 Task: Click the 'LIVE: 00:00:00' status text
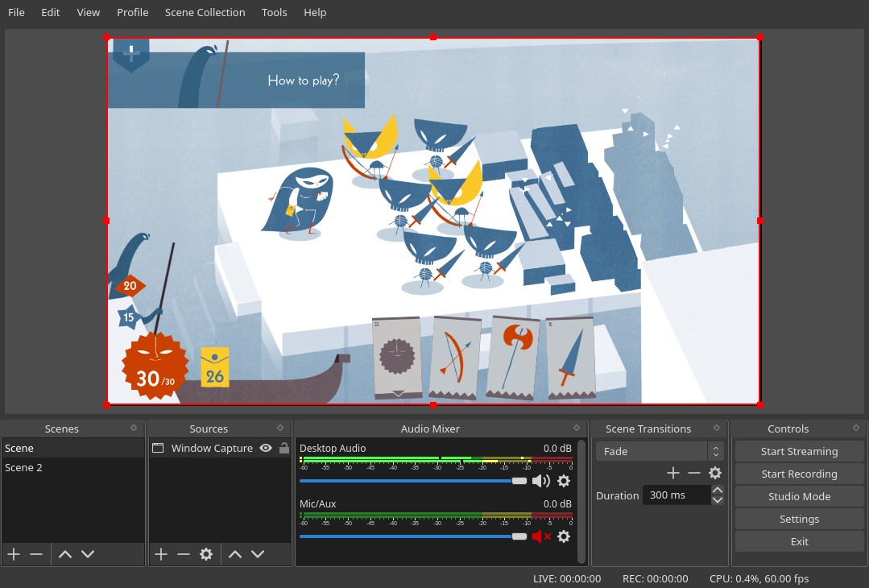point(567,578)
